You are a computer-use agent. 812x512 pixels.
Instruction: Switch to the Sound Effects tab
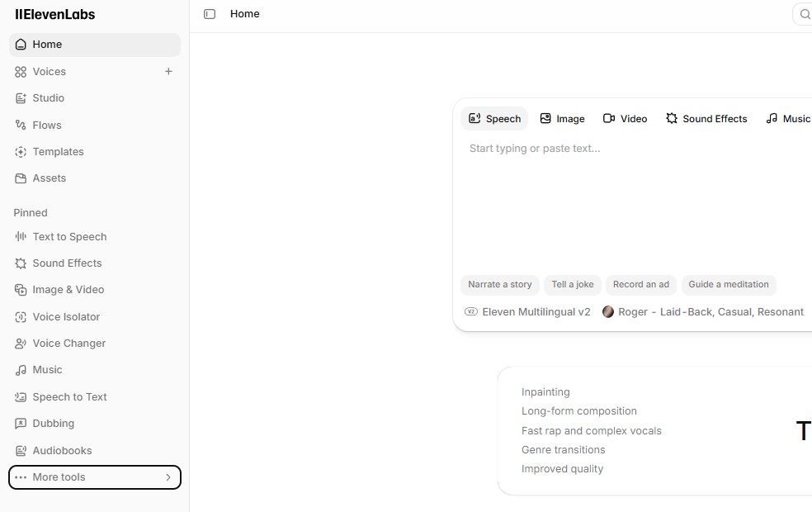pyautogui.click(x=707, y=119)
